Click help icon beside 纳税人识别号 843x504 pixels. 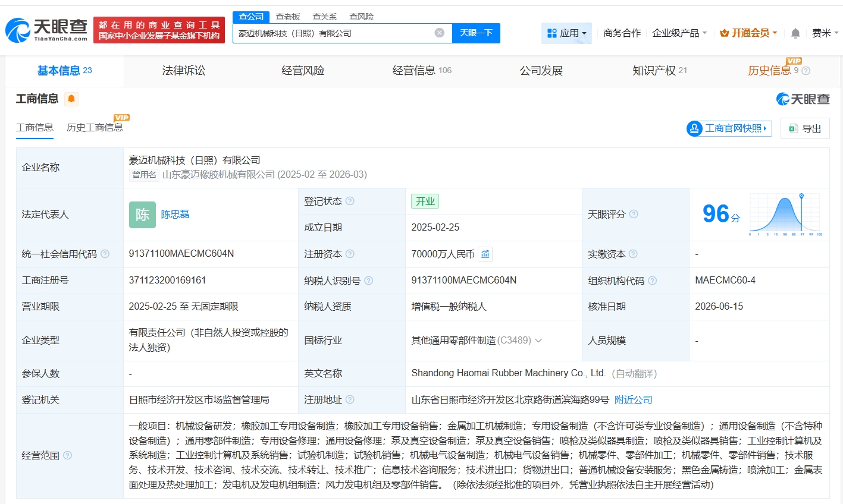pos(368,281)
